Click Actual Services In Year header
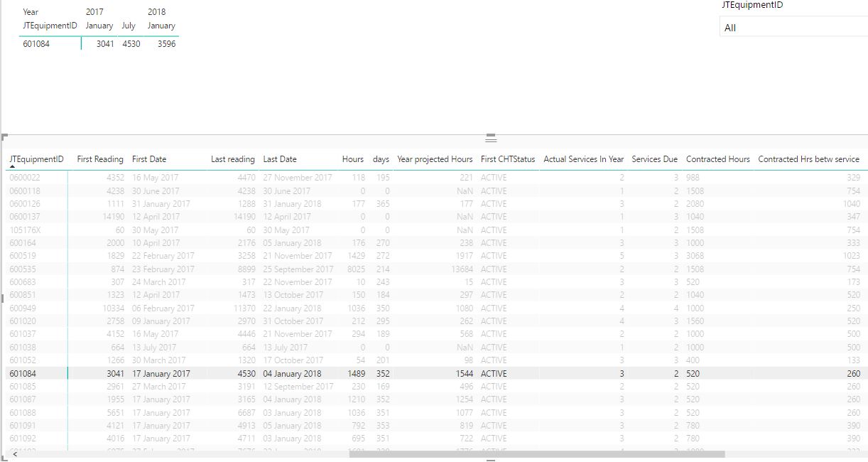 tap(584, 159)
